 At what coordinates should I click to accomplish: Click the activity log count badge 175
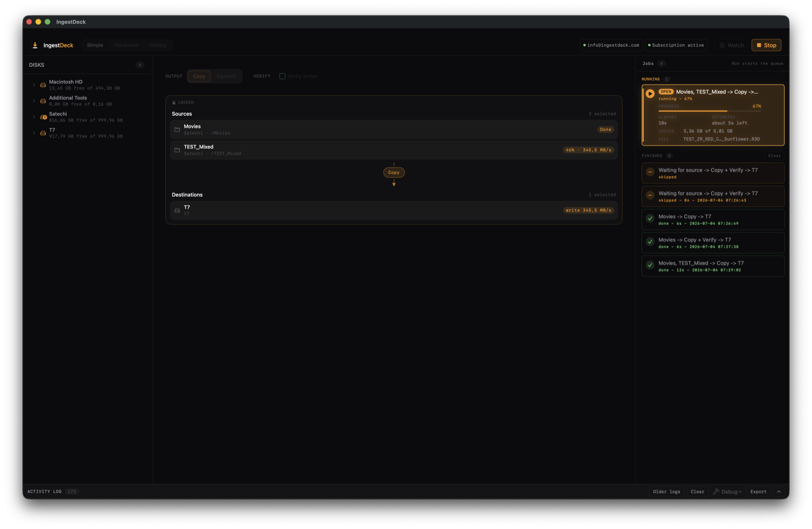point(72,491)
